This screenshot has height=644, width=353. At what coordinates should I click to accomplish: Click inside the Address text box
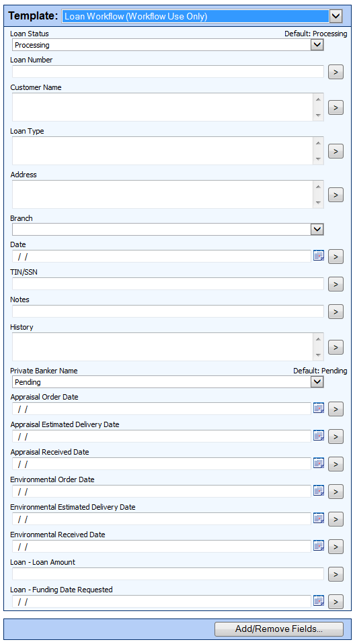[x=163, y=194]
